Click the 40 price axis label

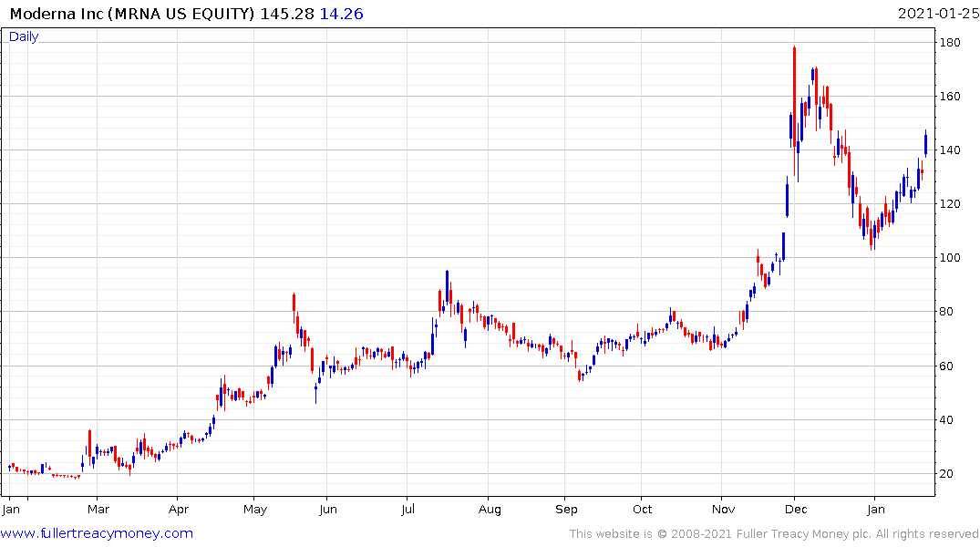point(946,419)
